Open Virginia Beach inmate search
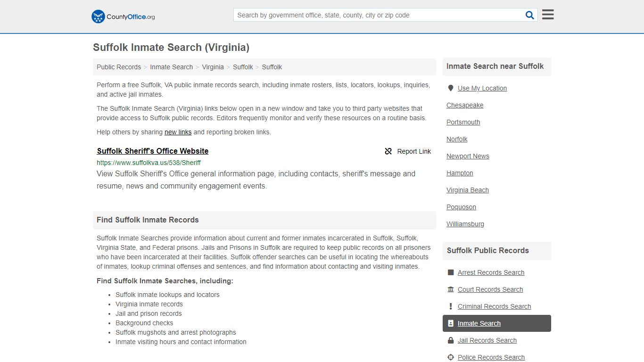Screen dimensions: 644x362 click(468, 190)
